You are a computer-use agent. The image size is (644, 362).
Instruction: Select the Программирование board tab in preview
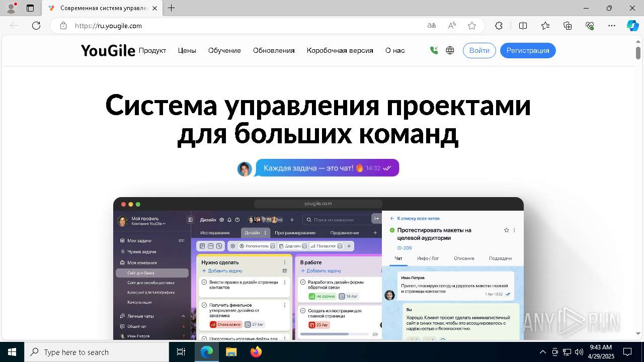click(x=295, y=233)
